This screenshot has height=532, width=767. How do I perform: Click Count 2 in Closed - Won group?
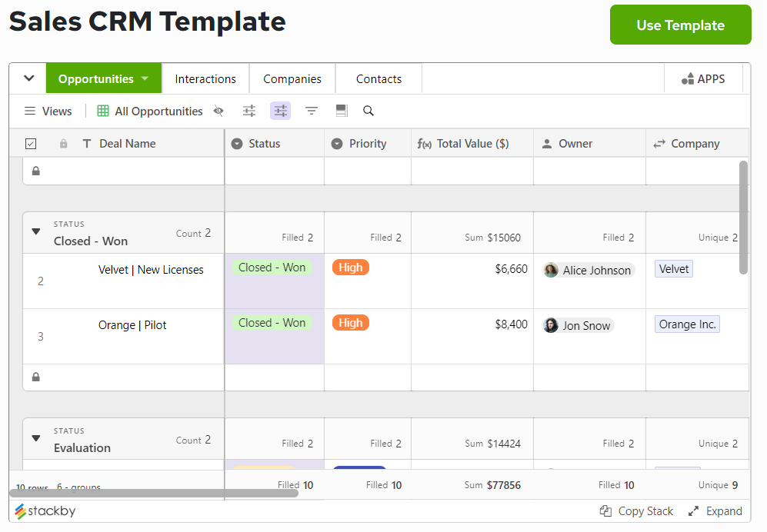click(x=193, y=233)
